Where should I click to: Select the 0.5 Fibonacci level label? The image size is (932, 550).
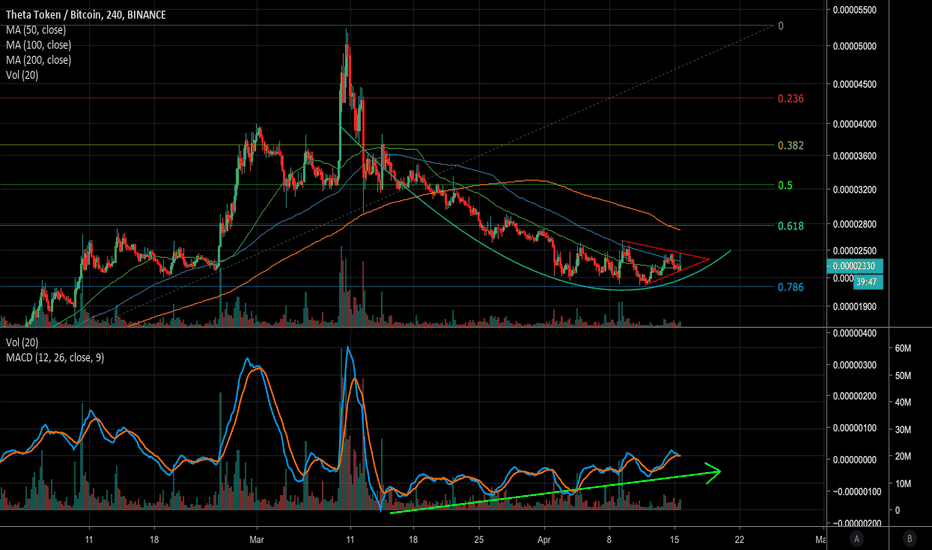(x=785, y=186)
